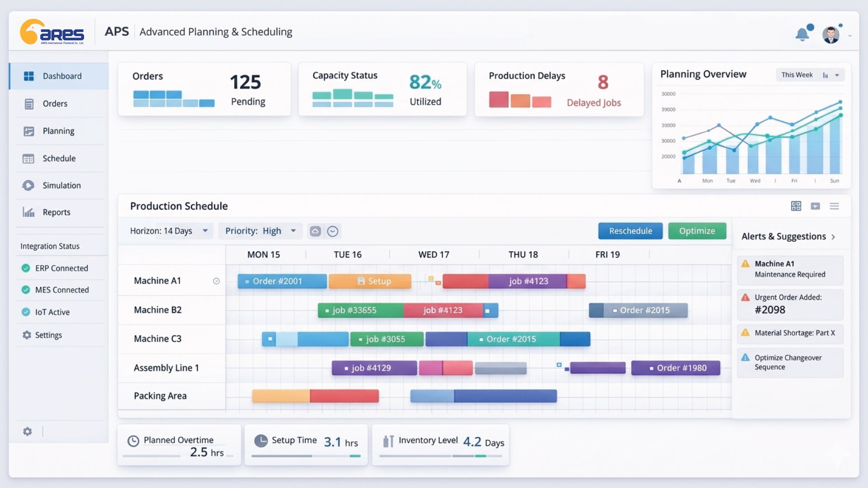This screenshot has height=488, width=868.
Task: Open the Reports menu item
Action: (x=56, y=212)
